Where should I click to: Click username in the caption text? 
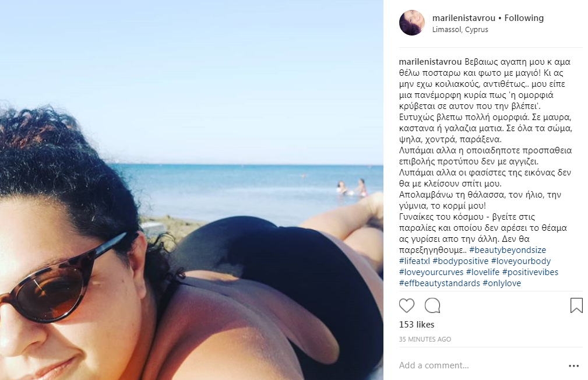[430, 62]
